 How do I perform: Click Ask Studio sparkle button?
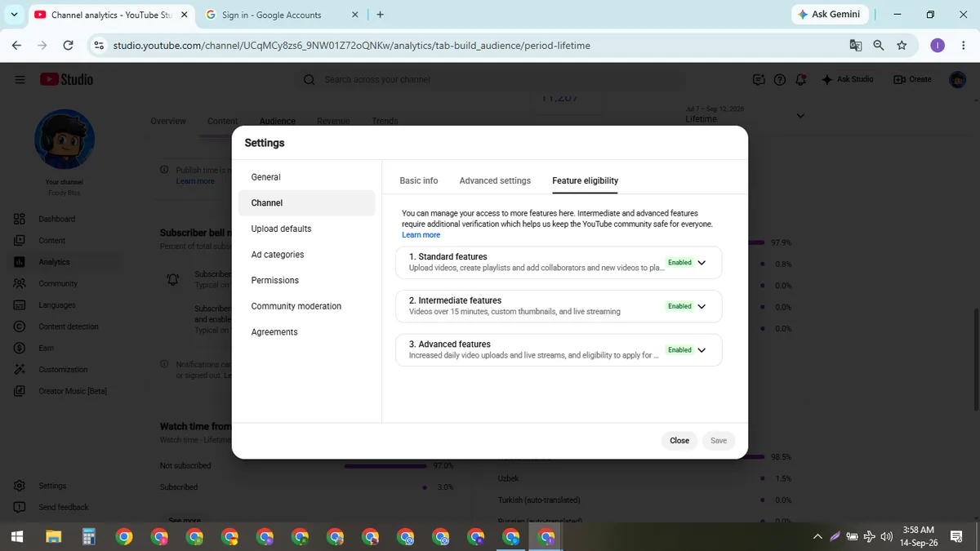(848, 79)
